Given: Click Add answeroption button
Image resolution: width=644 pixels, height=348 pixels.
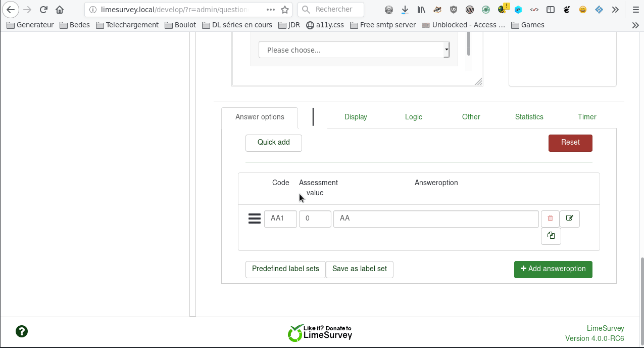Looking at the screenshot, I should pyautogui.click(x=553, y=269).
